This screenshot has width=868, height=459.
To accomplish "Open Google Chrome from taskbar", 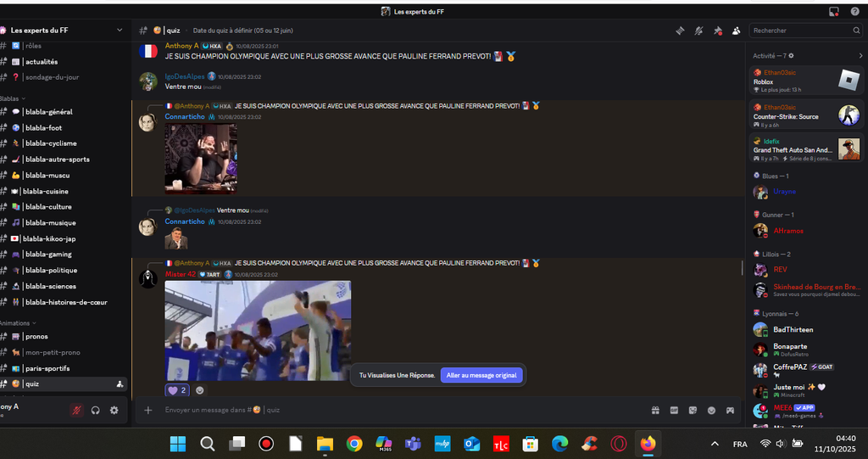I will pos(354,444).
